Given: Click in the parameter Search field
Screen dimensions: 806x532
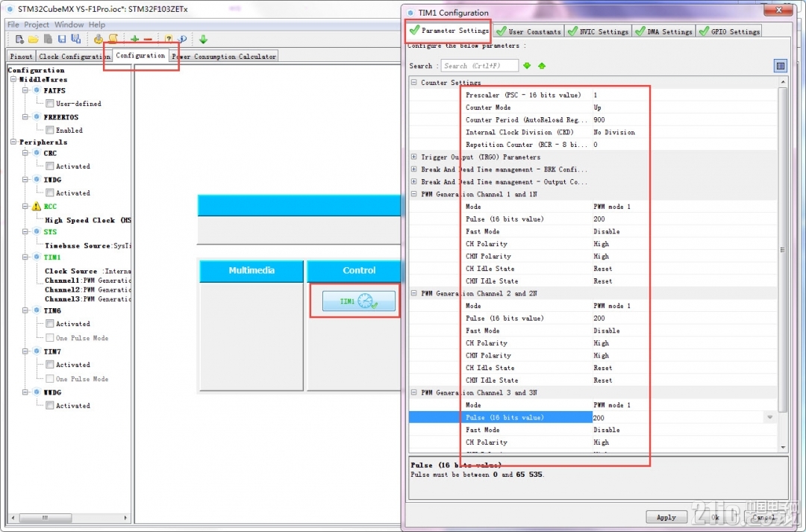Looking at the screenshot, I should 480,66.
